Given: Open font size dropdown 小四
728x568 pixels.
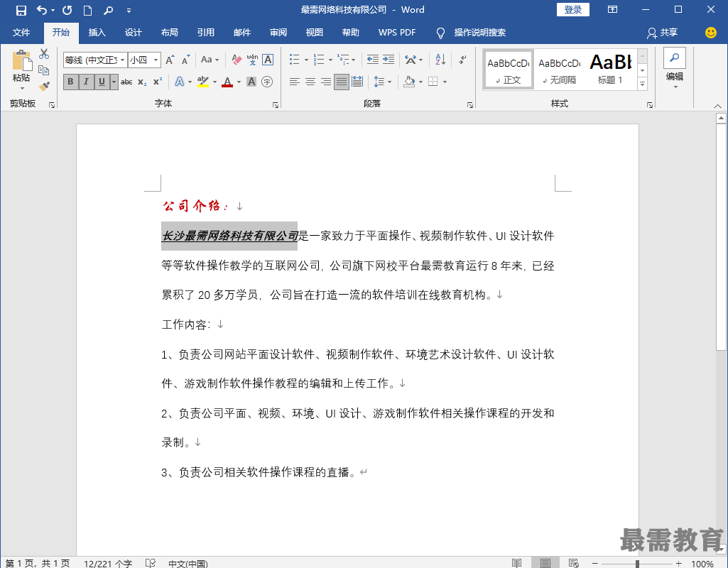Looking at the screenshot, I should pyautogui.click(x=156, y=60).
